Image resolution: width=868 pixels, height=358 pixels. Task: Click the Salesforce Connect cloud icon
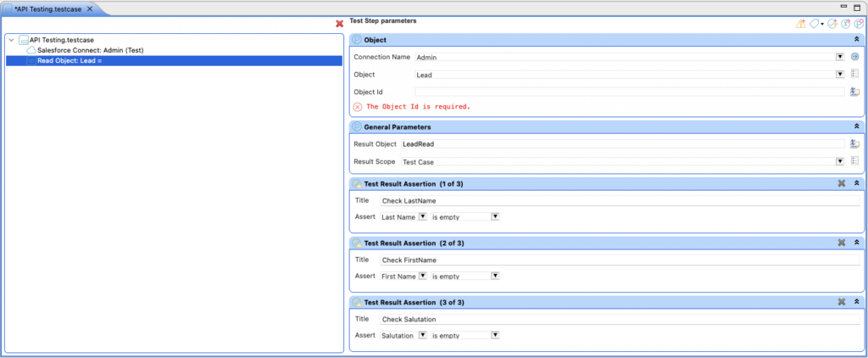coord(31,50)
